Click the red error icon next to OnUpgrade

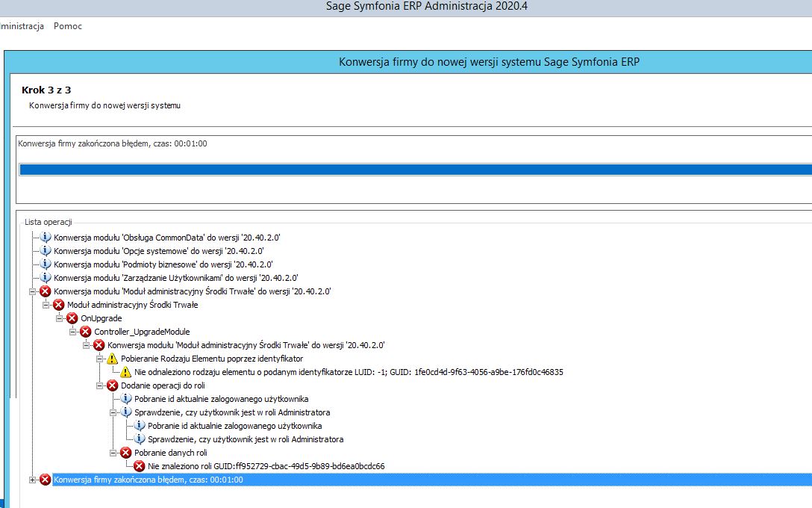(x=72, y=318)
